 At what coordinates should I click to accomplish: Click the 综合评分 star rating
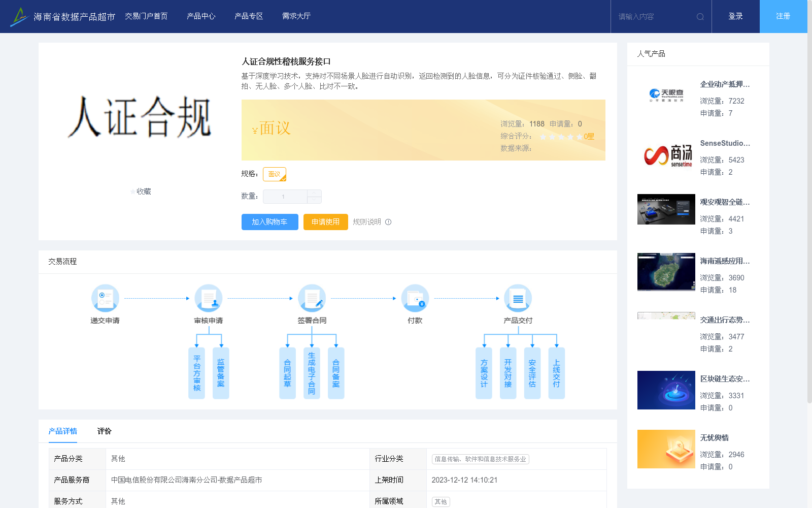tap(561, 137)
